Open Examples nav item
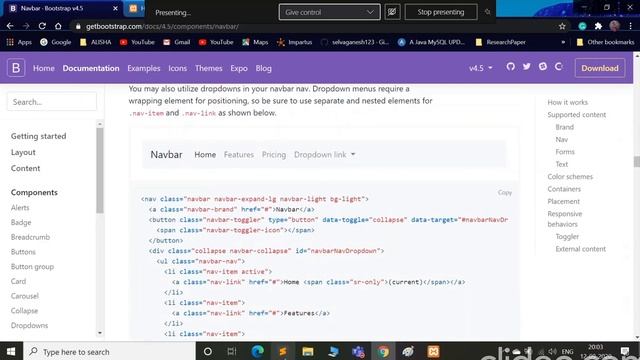 tap(144, 68)
